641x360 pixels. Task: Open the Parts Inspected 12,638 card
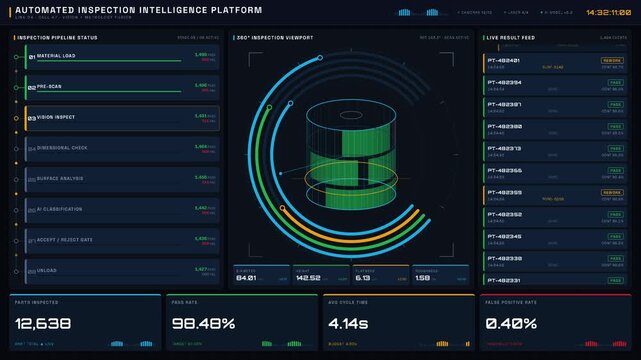tap(85, 322)
